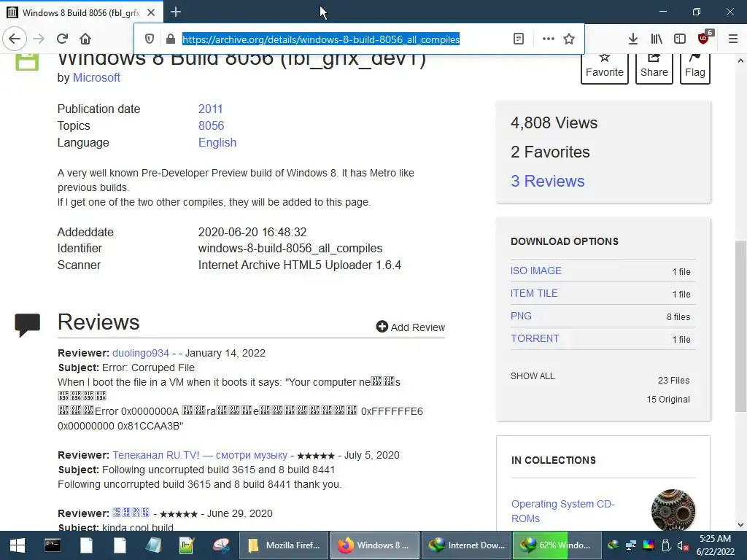The width and height of the screenshot is (747, 560).
Task: Click the Reviews speech bubble icon
Action: click(x=27, y=325)
